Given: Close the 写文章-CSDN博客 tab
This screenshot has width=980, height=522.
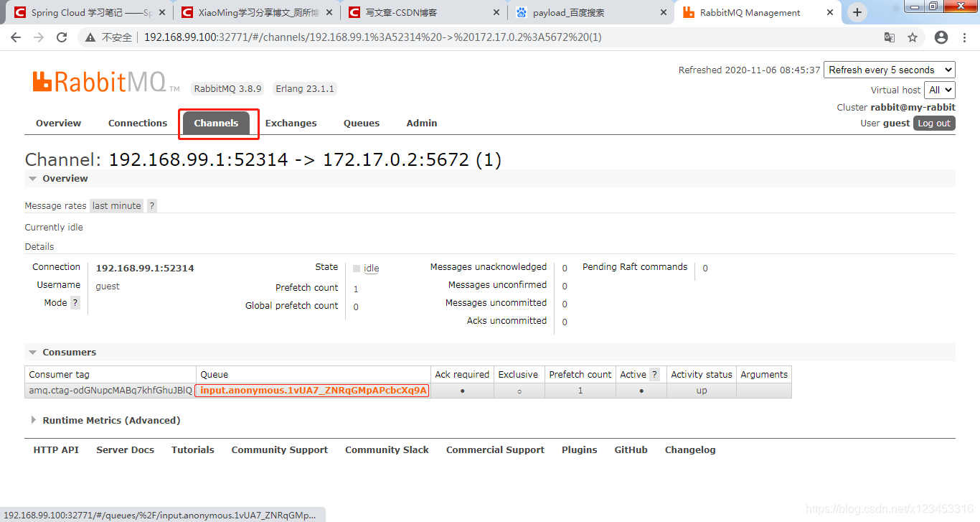Looking at the screenshot, I should pyautogui.click(x=497, y=12).
